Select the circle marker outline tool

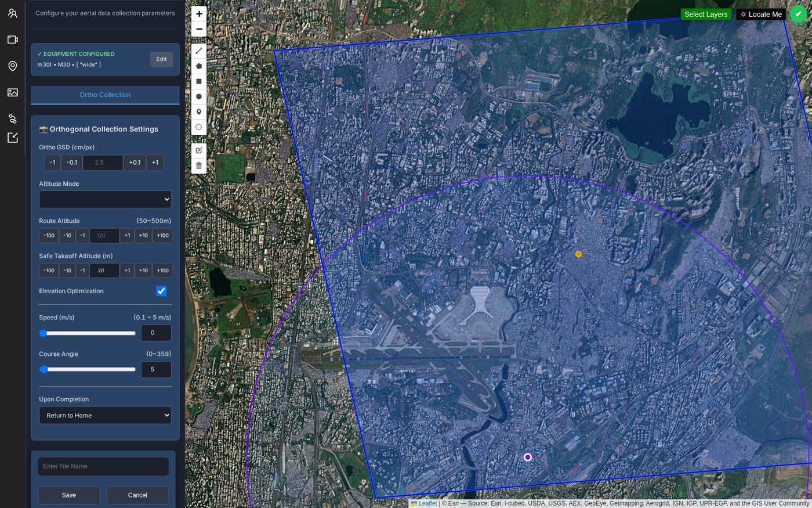(199, 127)
